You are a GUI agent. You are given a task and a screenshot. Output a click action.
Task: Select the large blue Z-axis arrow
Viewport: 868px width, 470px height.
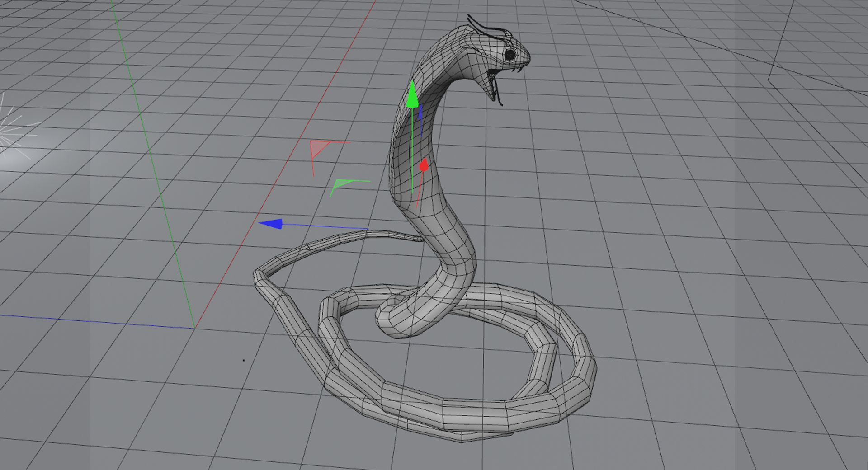271,224
